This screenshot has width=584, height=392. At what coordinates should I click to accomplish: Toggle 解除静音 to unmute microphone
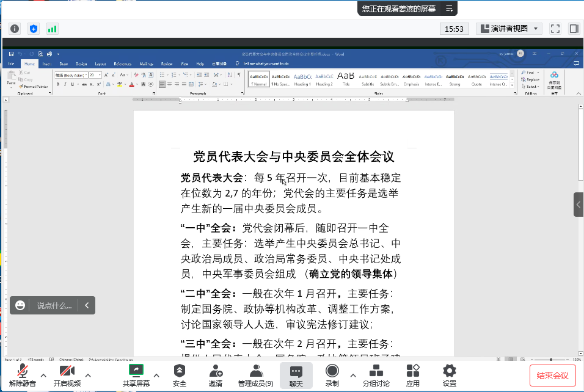[x=23, y=375]
